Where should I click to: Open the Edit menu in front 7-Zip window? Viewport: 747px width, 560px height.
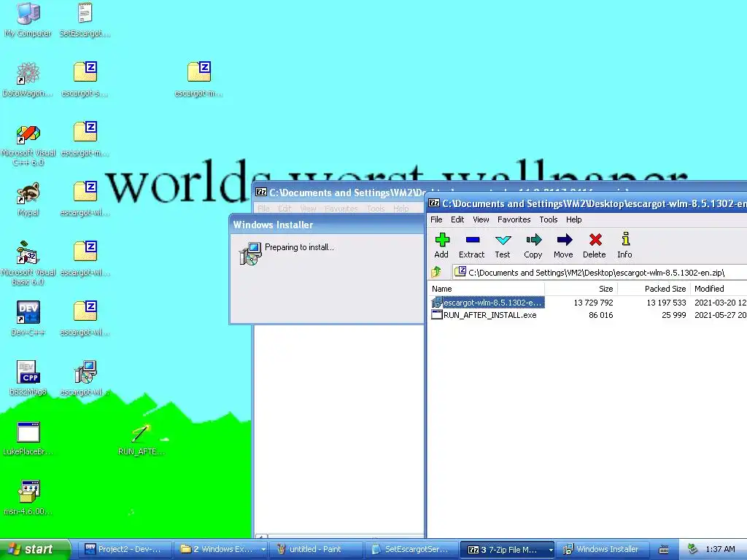(x=457, y=219)
